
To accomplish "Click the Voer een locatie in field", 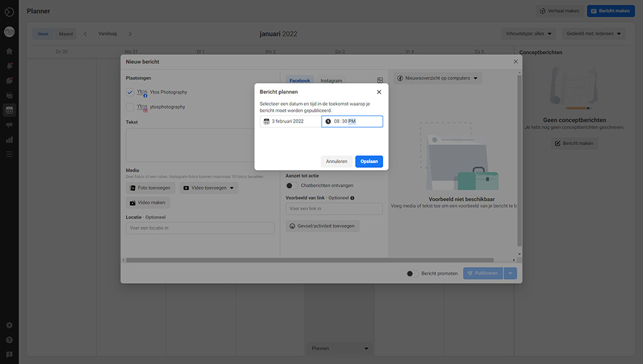I will pos(200,228).
